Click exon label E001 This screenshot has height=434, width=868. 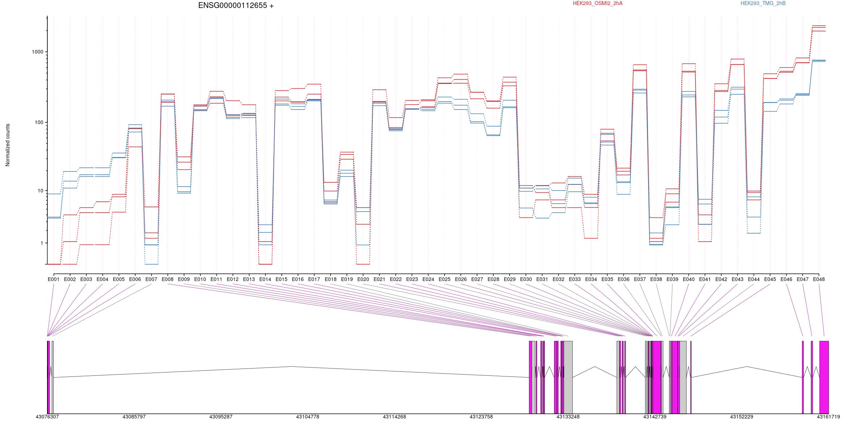(x=54, y=279)
